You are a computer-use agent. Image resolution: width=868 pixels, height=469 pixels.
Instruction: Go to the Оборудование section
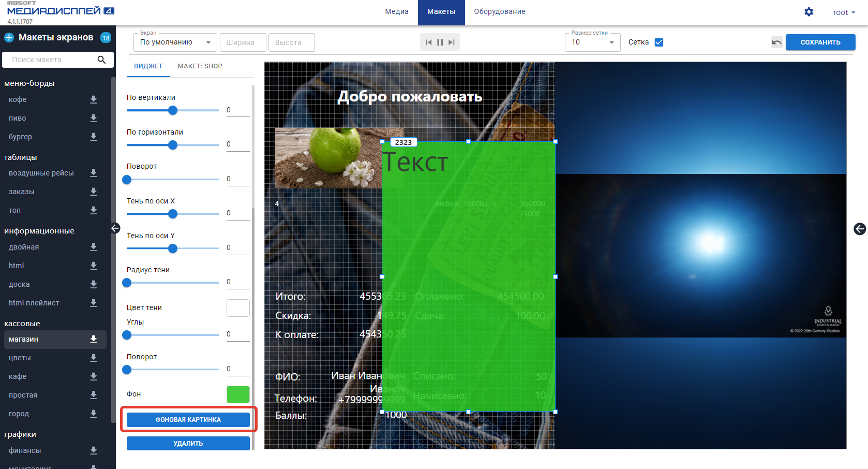coord(500,12)
